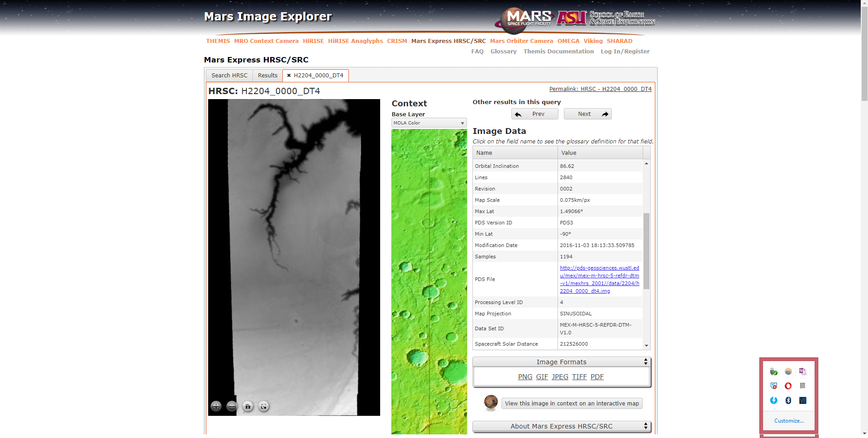Open CRISM in the navigation bar
The image size is (868, 438).
pos(397,41)
